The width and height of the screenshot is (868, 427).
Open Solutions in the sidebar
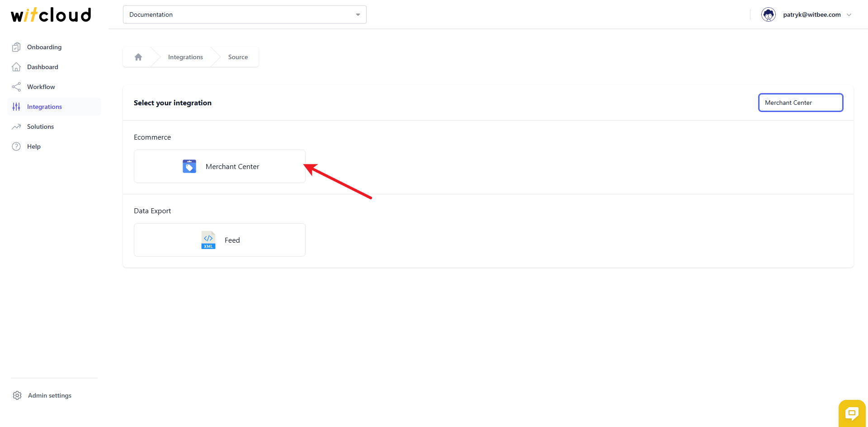54,127
